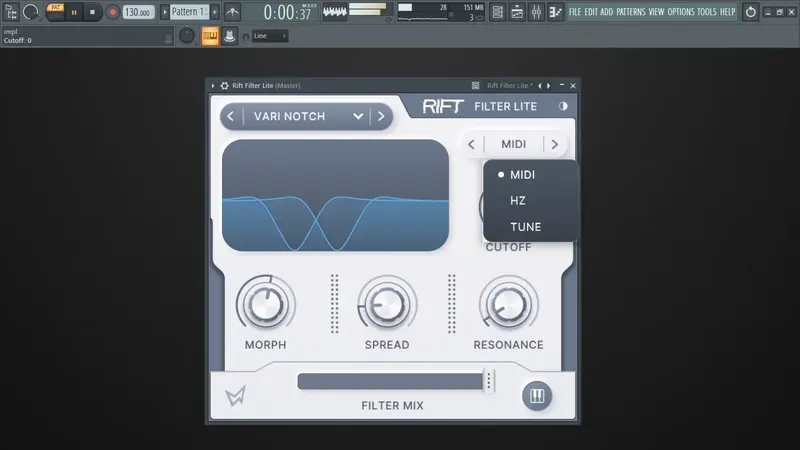Click the metronome icon in top toolbar

point(233,12)
